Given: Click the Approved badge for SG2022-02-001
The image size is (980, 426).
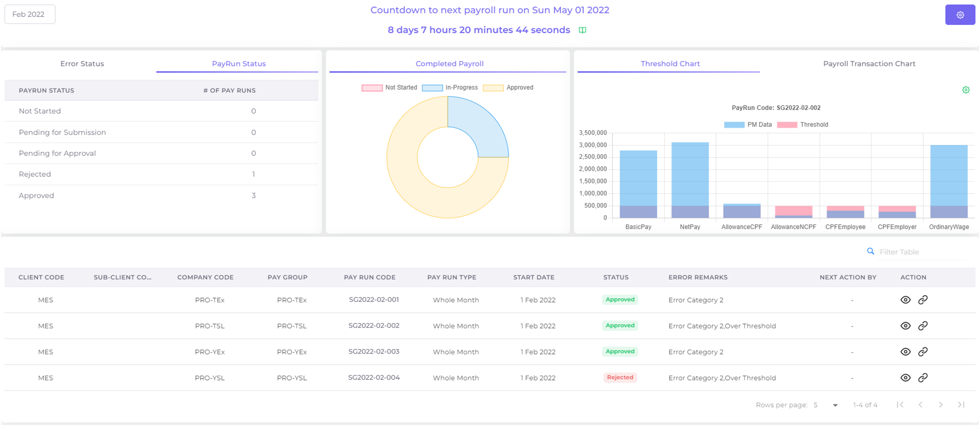Looking at the screenshot, I should 620,299.
